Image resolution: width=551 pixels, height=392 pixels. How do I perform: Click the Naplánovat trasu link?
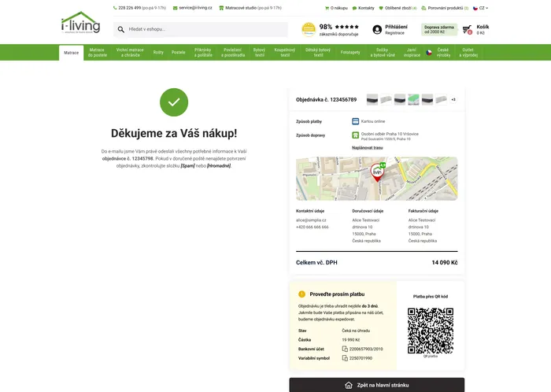368,148
